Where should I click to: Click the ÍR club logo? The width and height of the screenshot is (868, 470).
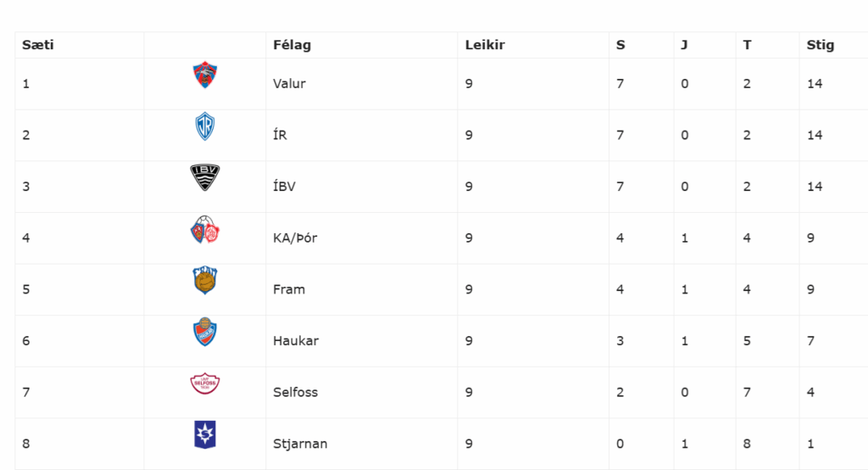(205, 127)
